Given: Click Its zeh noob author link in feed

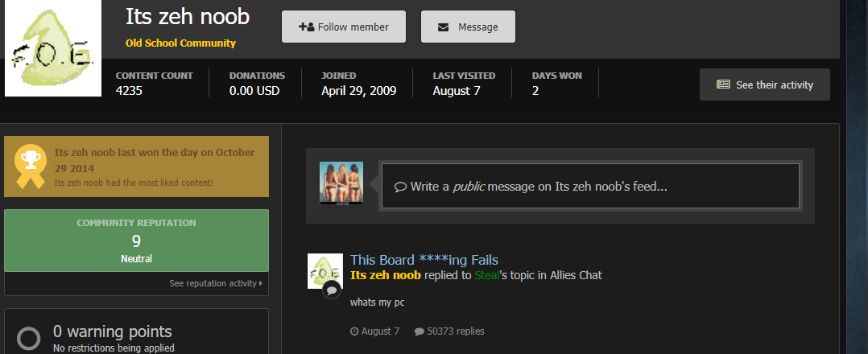Looking at the screenshot, I should [386, 275].
